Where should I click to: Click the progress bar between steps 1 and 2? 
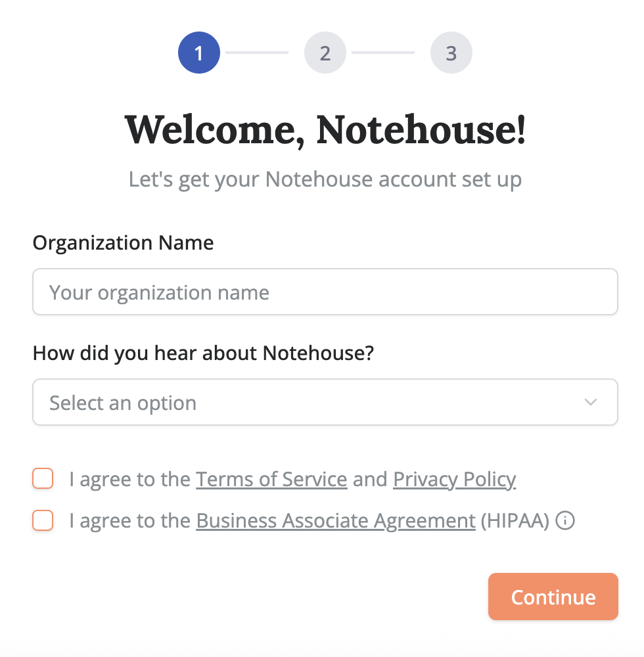pos(256,53)
